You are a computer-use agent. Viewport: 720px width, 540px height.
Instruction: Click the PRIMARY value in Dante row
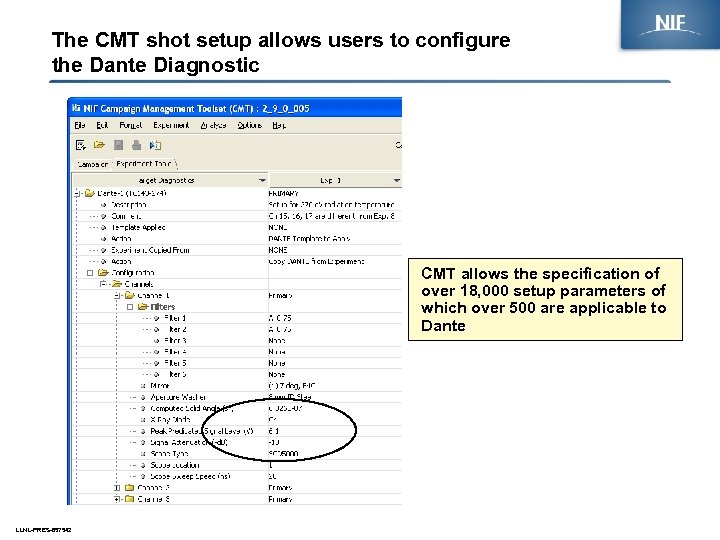tap(283, 193)
